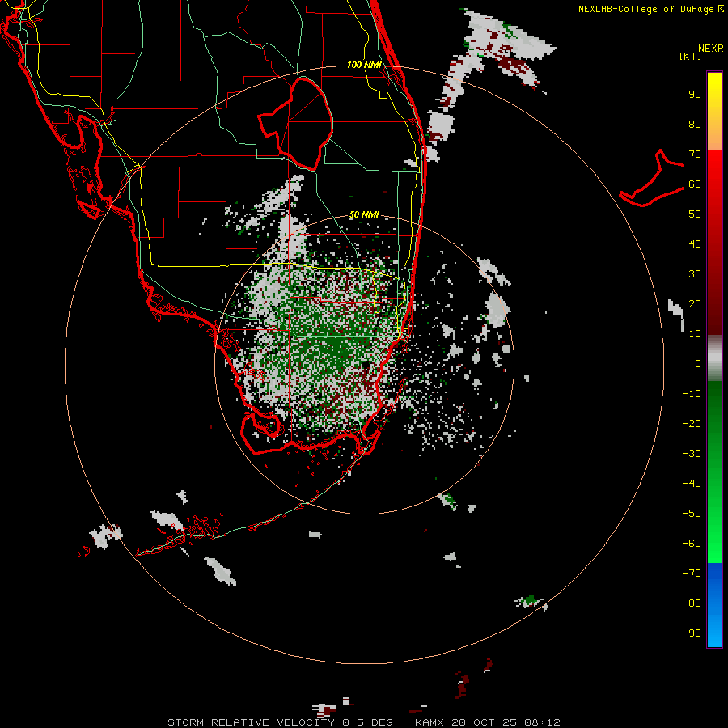Click the [KT] units label
728x728 pixels.
[690, 56]
